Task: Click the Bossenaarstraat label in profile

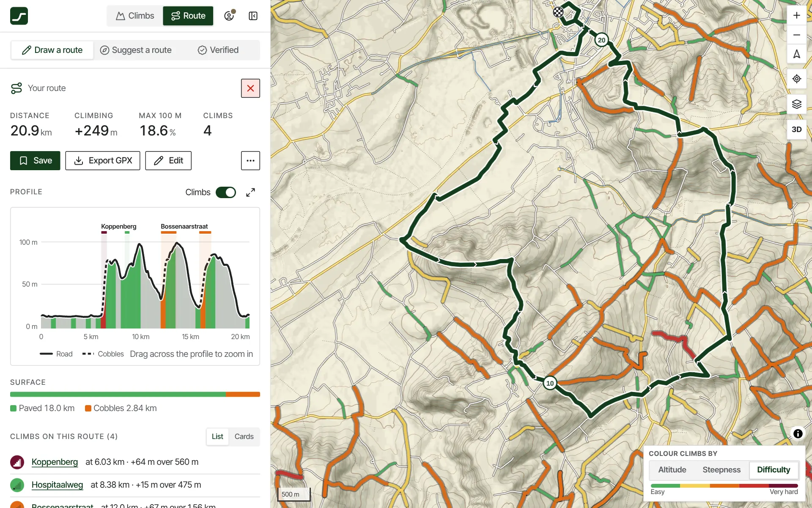Action: 184,226
